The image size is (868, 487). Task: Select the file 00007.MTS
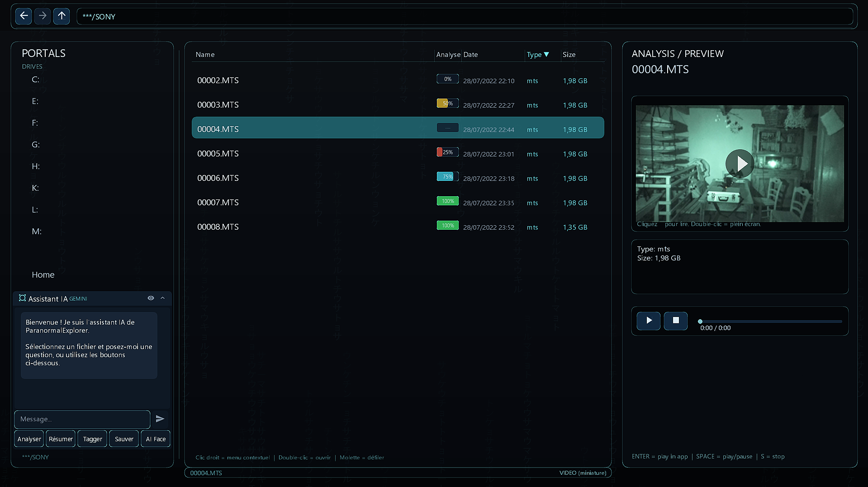coord(218,203)
